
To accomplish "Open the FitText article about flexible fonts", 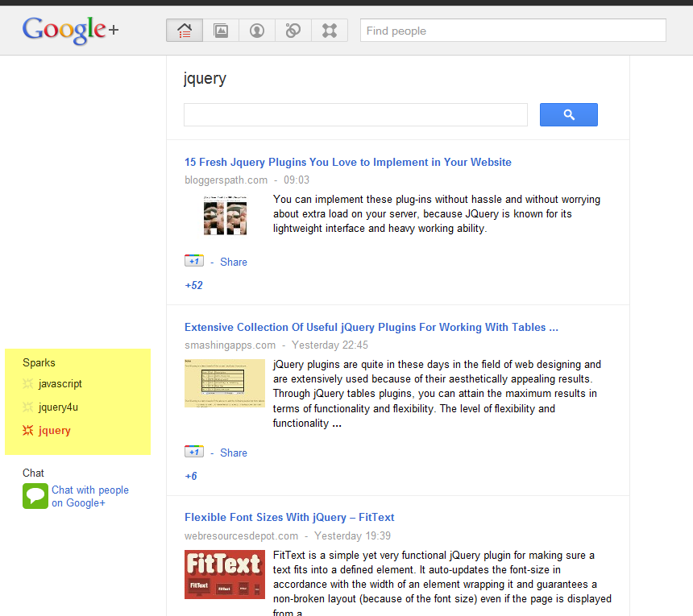I will tap(288, 517).
